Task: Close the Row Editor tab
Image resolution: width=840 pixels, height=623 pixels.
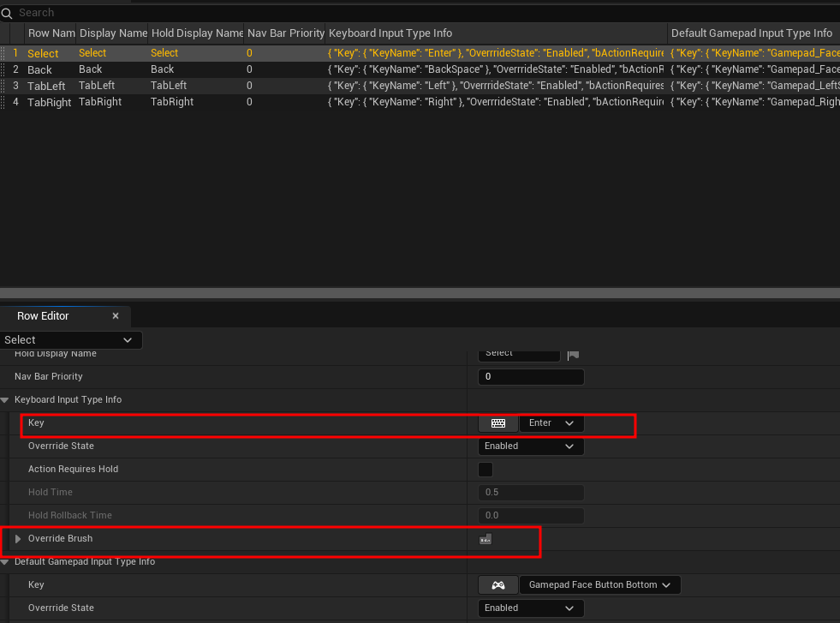Action: click(116, 316)
